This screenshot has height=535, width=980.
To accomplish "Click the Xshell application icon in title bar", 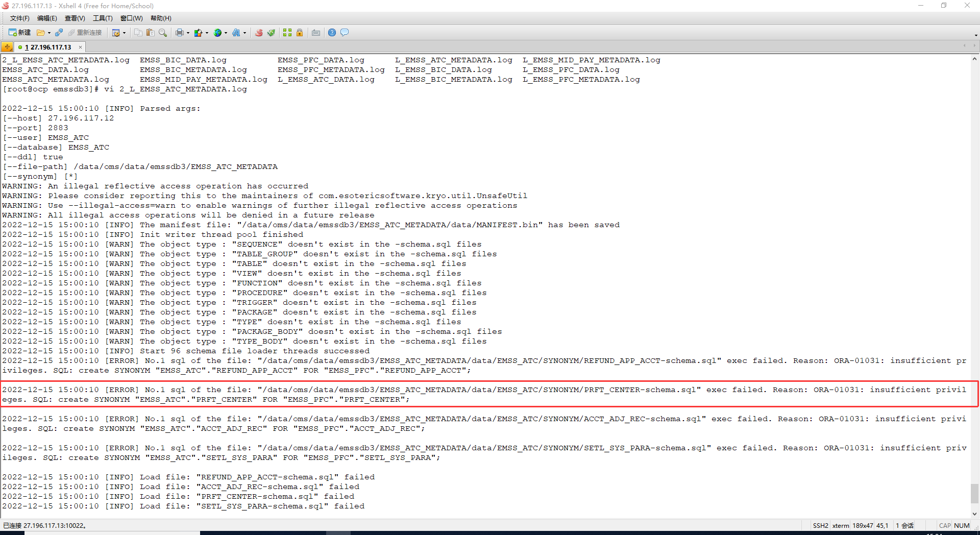I will (6, 6).
